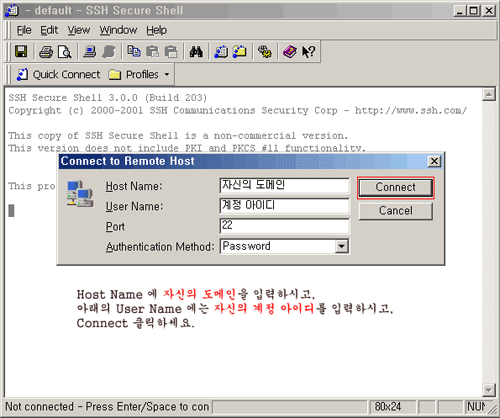Click the Port input field

[285, 226]
